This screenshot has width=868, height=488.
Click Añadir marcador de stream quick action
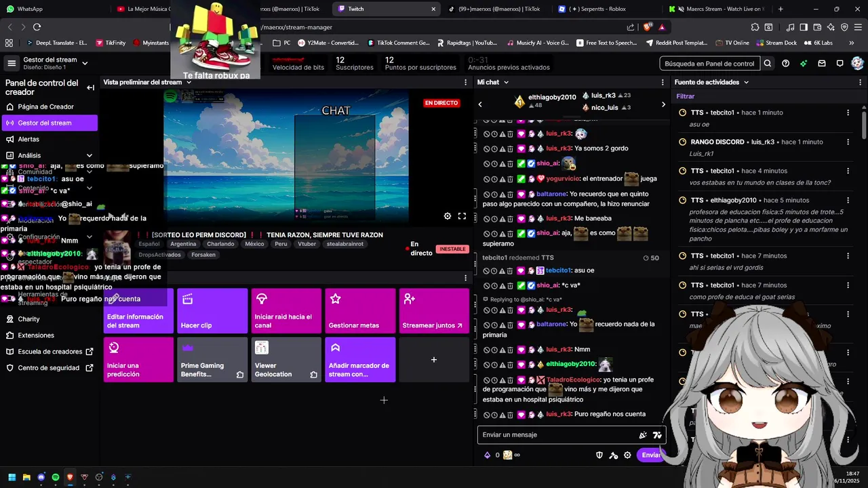click(360, 360)
